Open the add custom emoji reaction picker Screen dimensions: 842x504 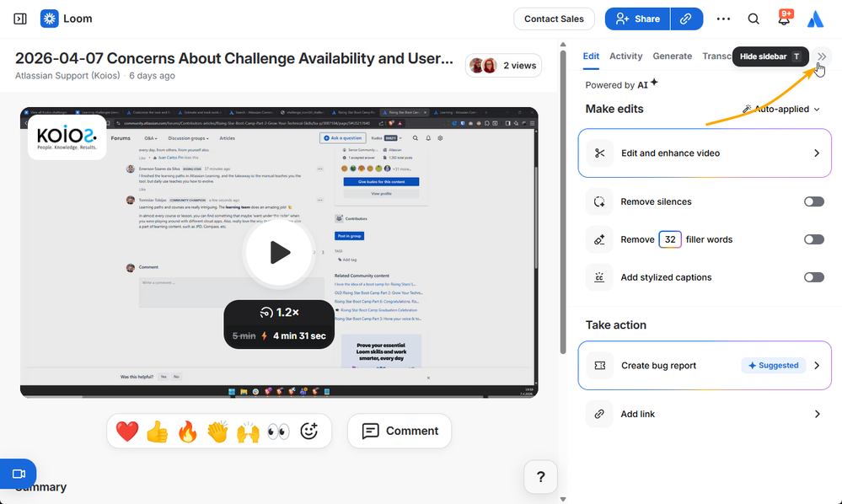click(x=308, y=431)
